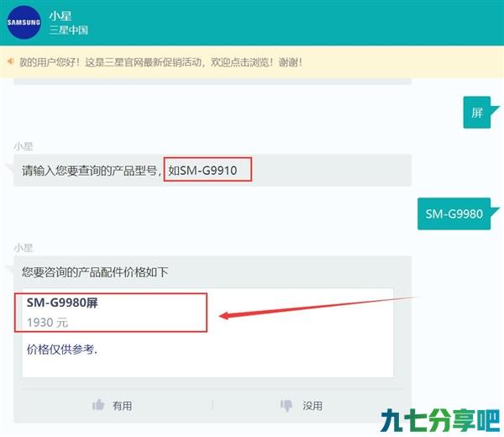Click the sent message bubble 屏
Viewport: 504px width, 437px height.
[x=477, y=113]
